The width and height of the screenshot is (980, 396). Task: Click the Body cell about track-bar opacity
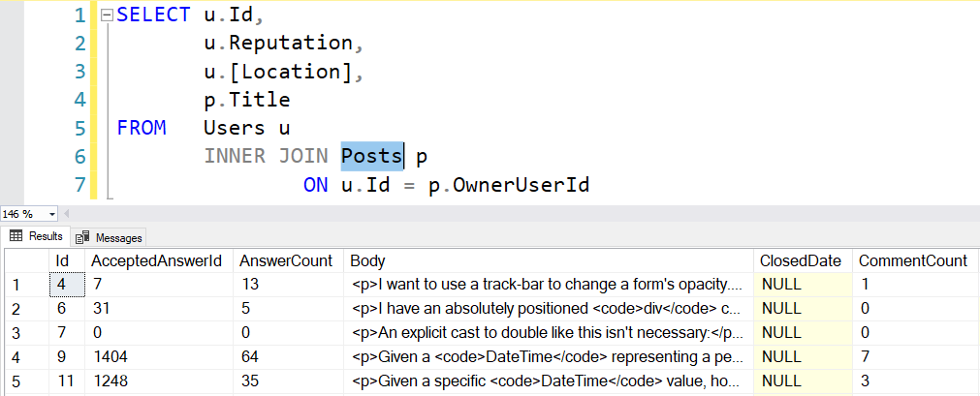click(x=548, y=285)
